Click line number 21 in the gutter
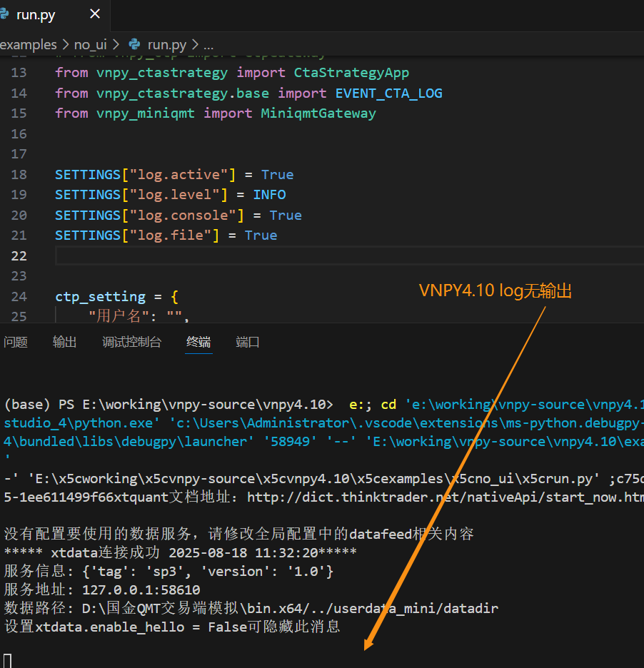 [19, 236]
